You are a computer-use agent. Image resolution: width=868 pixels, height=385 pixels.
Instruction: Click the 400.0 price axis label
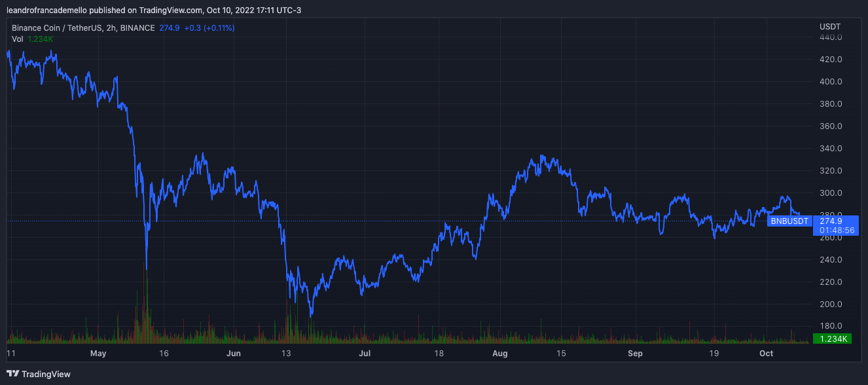[830, 82]
